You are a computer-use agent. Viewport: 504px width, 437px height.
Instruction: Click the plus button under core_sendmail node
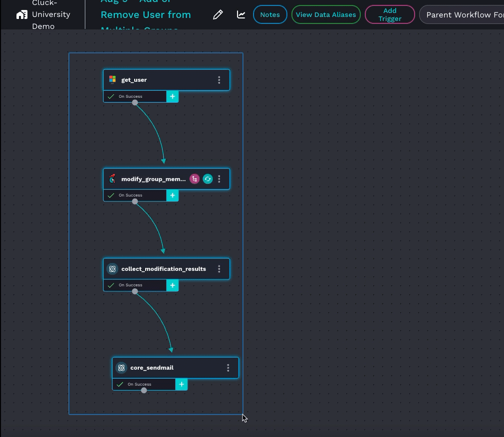(x=182, y=384)
